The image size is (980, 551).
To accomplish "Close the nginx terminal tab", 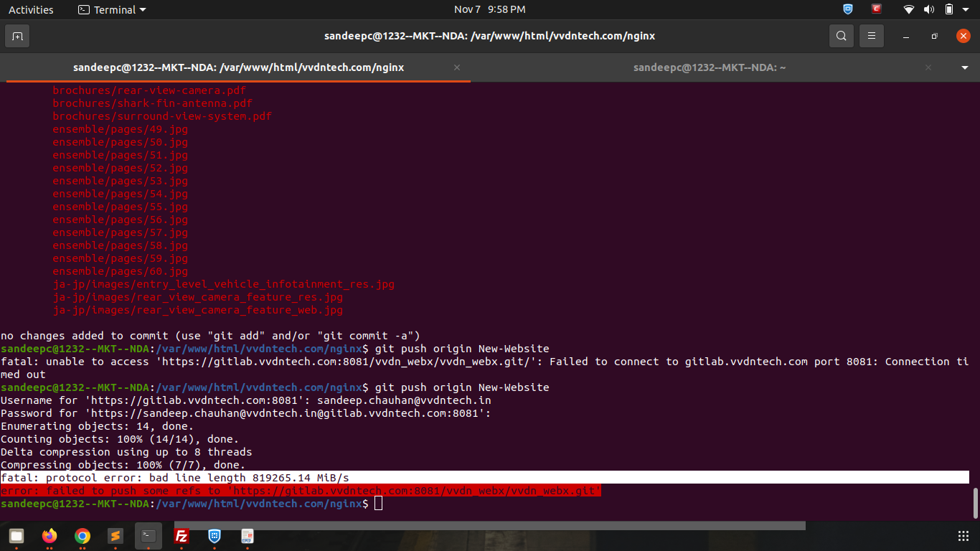I will 457,67.
